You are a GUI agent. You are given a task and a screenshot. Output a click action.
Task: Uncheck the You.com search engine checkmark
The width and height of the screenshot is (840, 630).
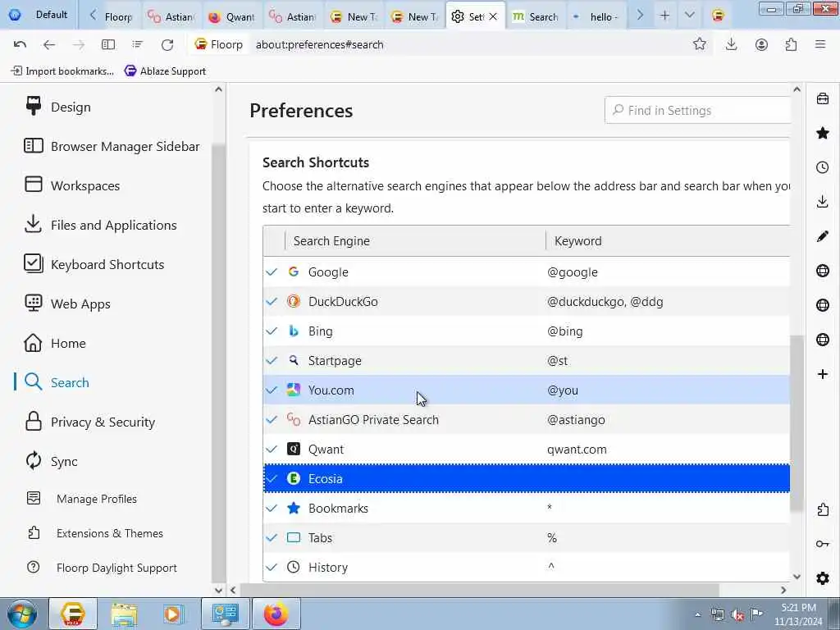[x=272, y=390]
